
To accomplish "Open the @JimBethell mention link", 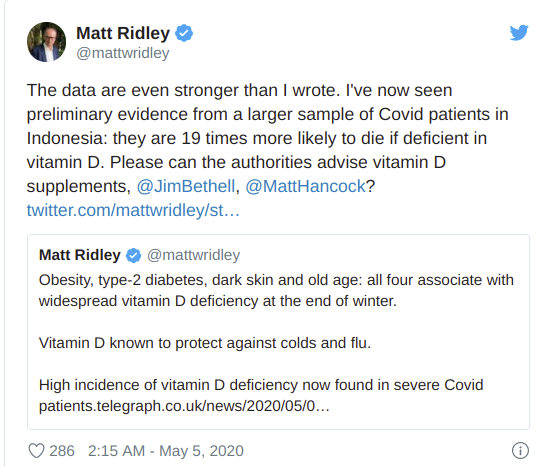I will click(x=186, y=186).
